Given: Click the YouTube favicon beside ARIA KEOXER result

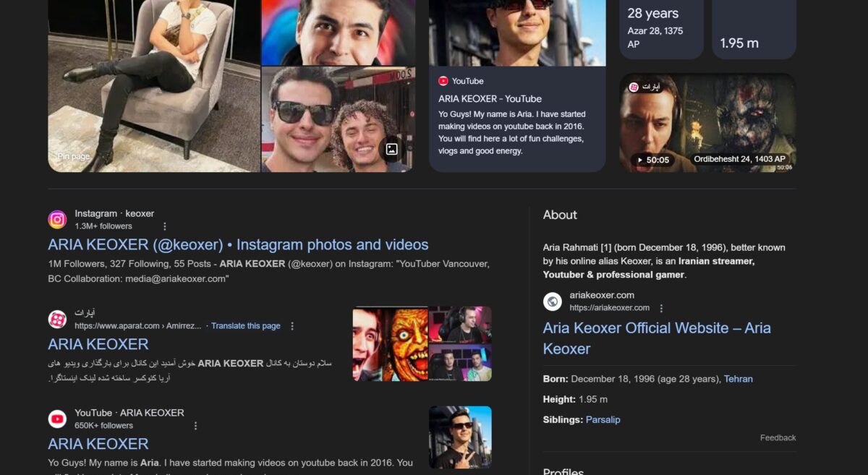Looking at the screenshot, I should pos(57,419).
